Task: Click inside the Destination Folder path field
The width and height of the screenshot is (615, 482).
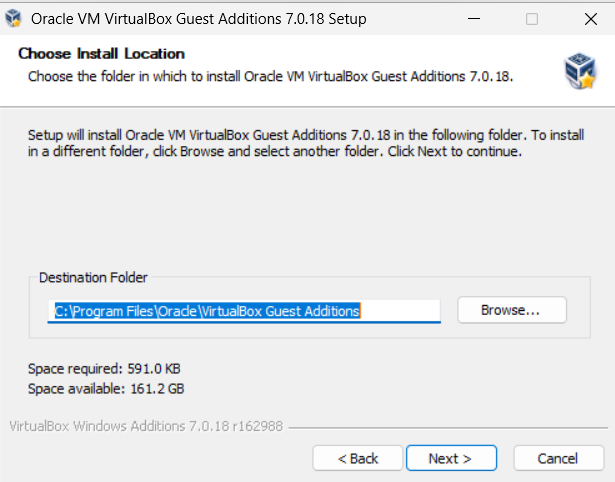Action: point(245,311)
